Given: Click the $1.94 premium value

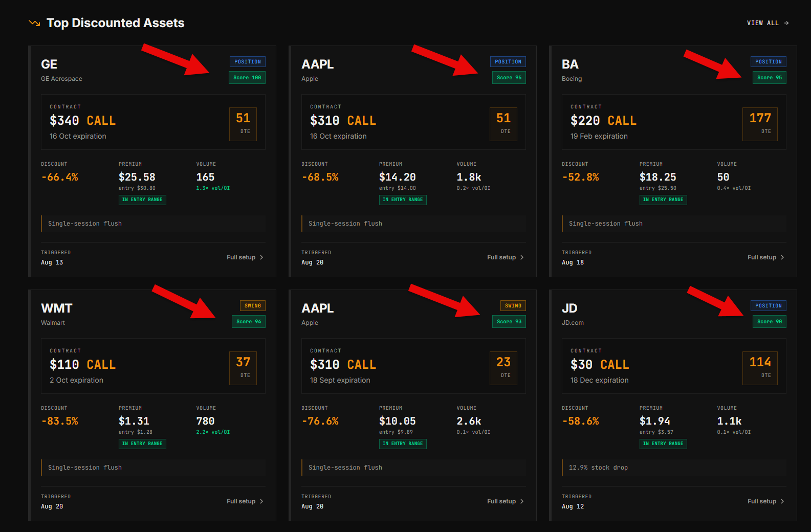Looking at the screenshot, I should point(655,422).
